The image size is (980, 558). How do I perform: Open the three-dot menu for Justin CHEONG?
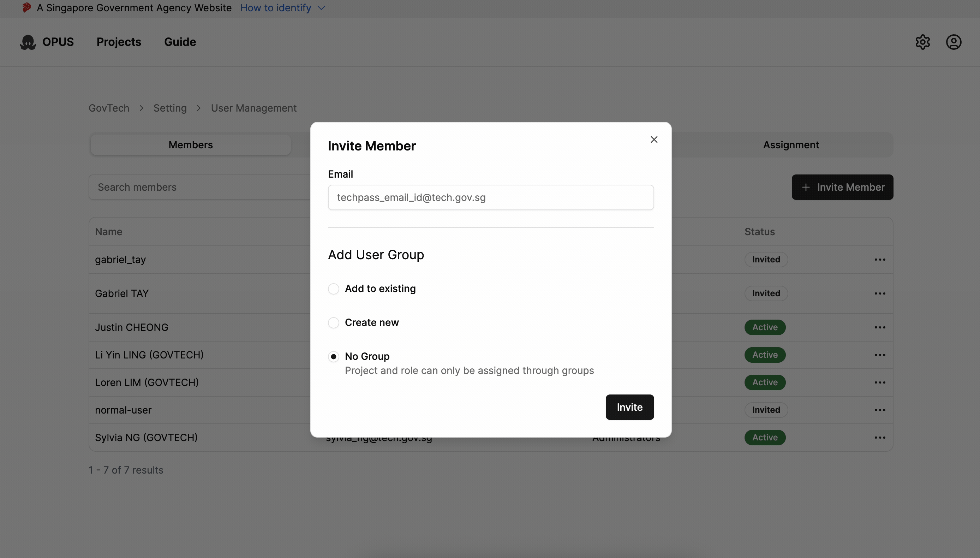[880, 327]
